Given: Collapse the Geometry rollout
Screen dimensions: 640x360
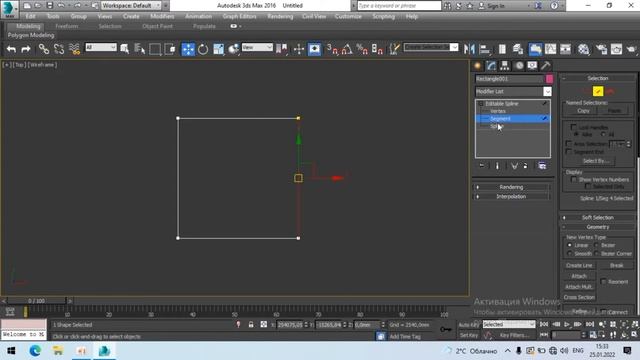Looking at the screenshot, I should (x=598, y=227).
